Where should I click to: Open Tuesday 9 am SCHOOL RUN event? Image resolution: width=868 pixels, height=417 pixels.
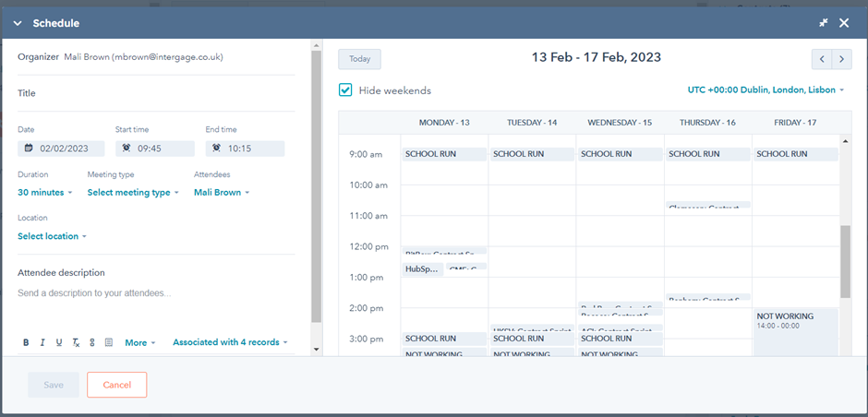(532, 154)
